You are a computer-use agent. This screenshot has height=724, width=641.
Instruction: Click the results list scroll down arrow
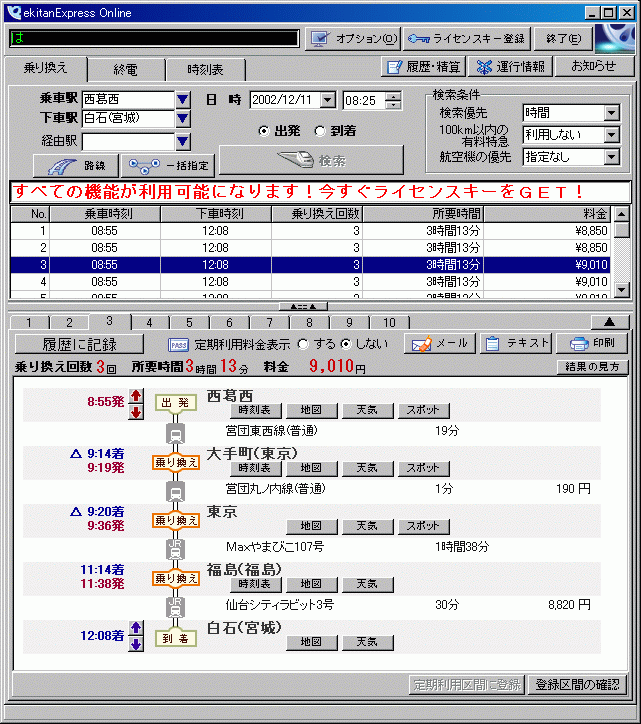coord(622,290)
